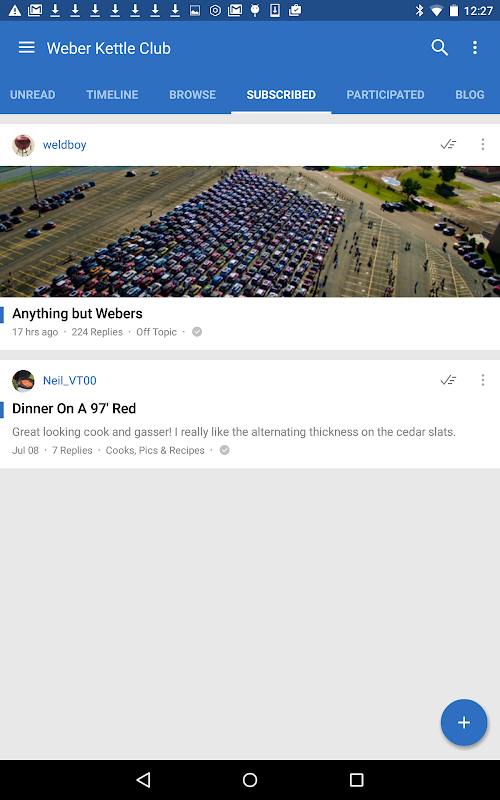Viewport: 500px width, 800px height.
Task: Mark weldboy's topic as read
Action: (x=448, y=144)
